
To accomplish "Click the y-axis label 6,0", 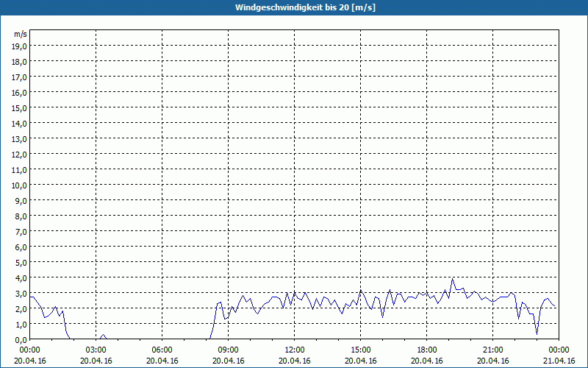I will pyautogui.click(x=21, y=247).
